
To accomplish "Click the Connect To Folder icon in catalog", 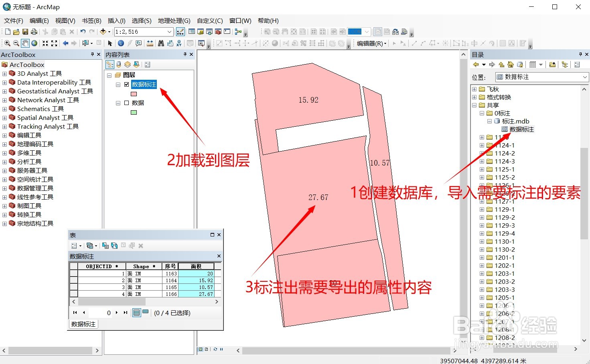I will [x=552, y=65].
